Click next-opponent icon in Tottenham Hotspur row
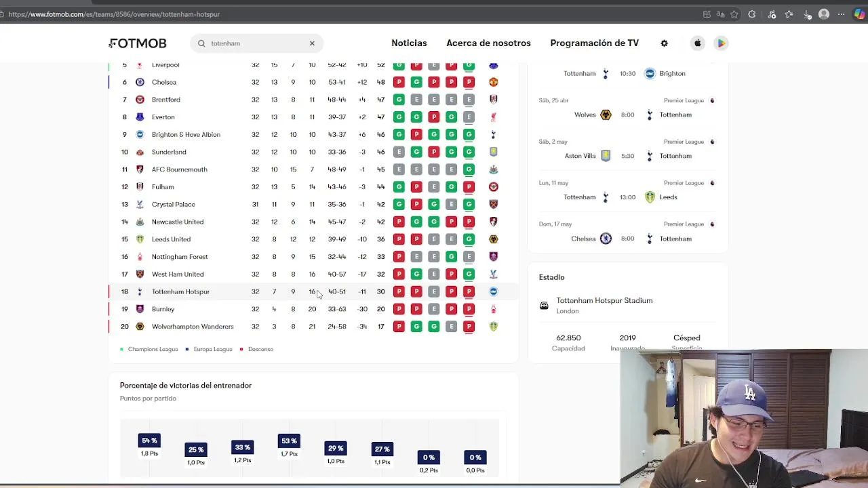Viewport: 868px width, 488px height. 493,291
